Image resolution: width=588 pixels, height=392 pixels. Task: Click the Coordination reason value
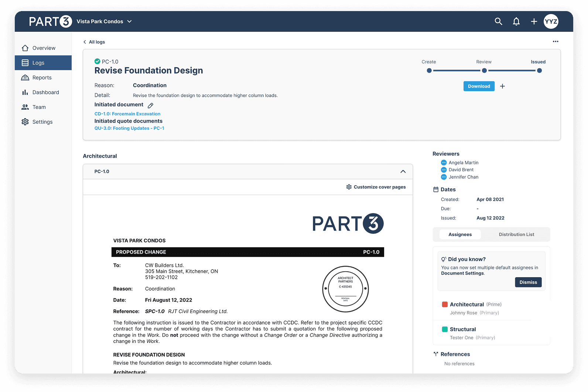click(x=150, y=85)
